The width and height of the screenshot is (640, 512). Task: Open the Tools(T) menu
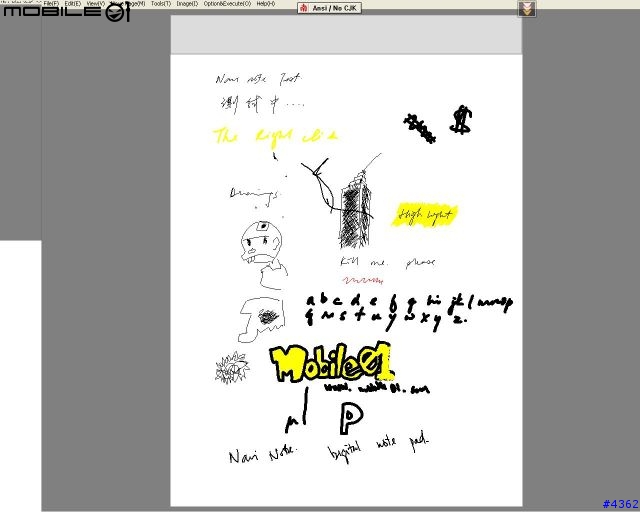(x=161, y=4)
